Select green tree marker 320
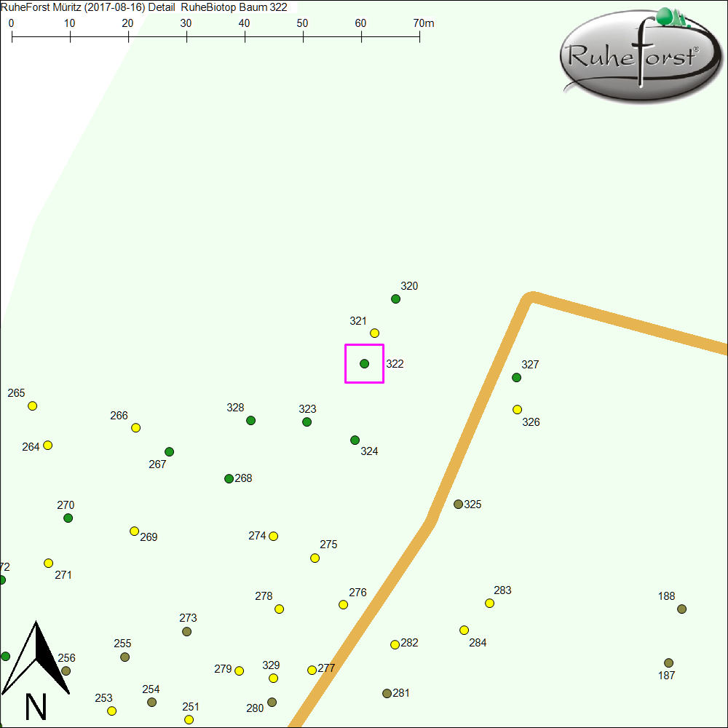Viewport: 728px width, 728px height. (395, 298)
